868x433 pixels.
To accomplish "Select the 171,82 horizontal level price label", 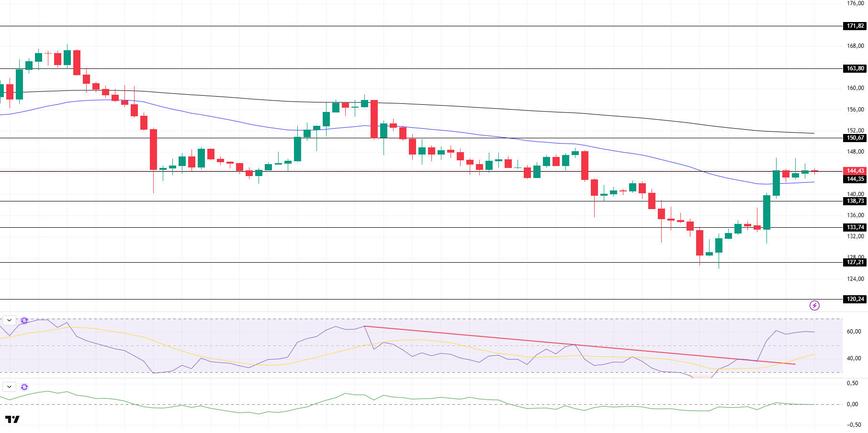I will coord(855,26).
